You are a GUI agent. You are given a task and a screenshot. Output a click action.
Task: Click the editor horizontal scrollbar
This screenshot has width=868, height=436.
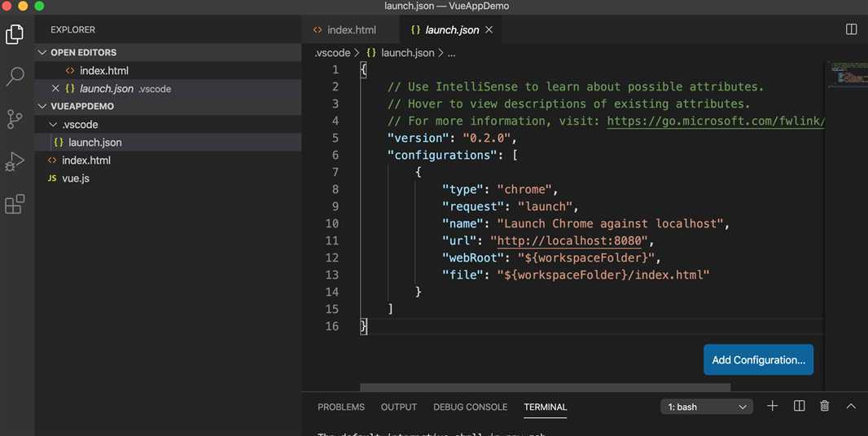[x=546, y=387]
